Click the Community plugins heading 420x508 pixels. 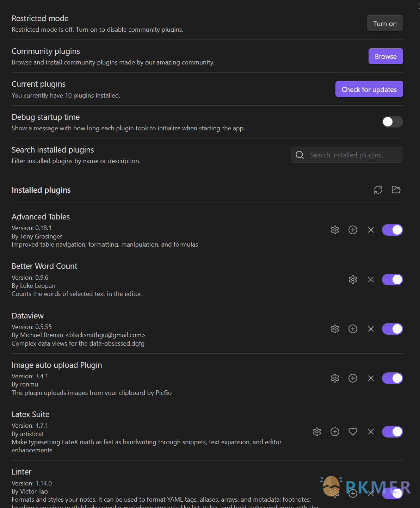(46, 51)
